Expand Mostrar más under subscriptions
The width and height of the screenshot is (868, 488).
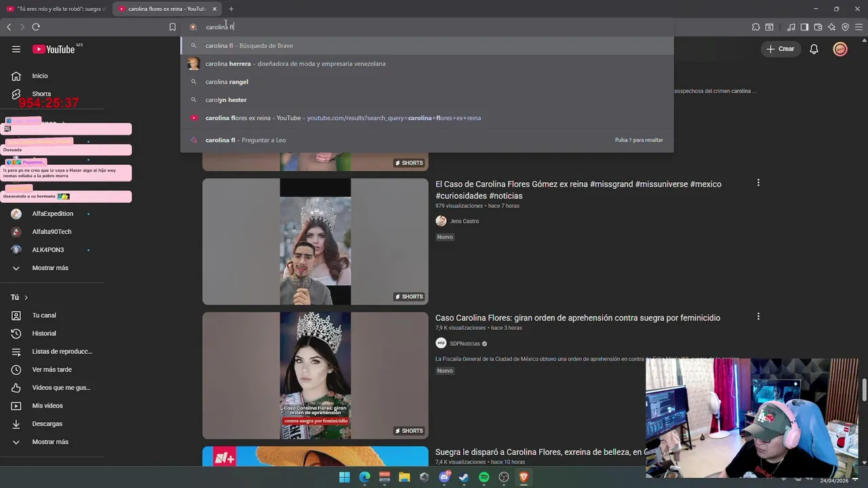[x=50, y=268]
